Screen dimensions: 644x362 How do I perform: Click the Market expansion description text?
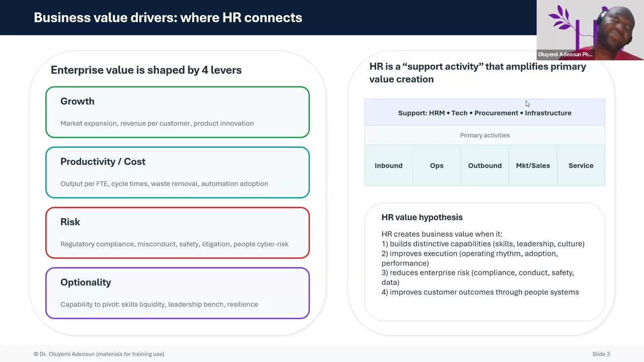click(157, 123)
